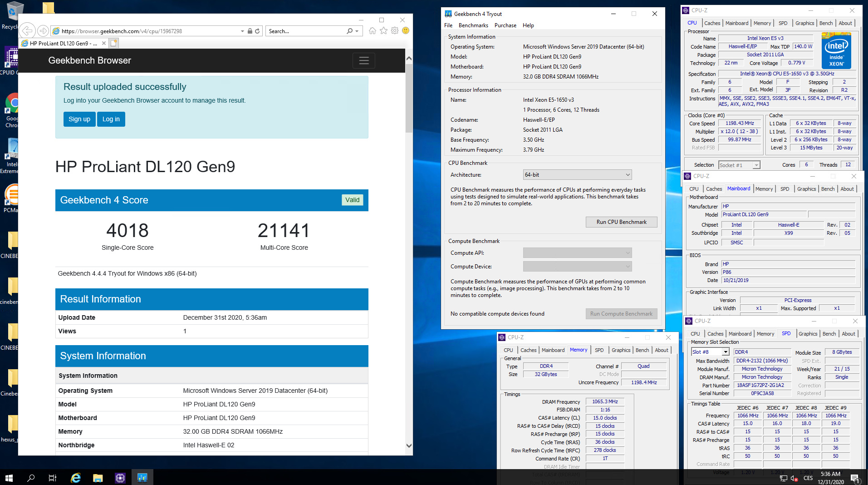Switch to Caches tab in top CPU-Z window
Screen dimensions: 868x485
tap(712, 23)
